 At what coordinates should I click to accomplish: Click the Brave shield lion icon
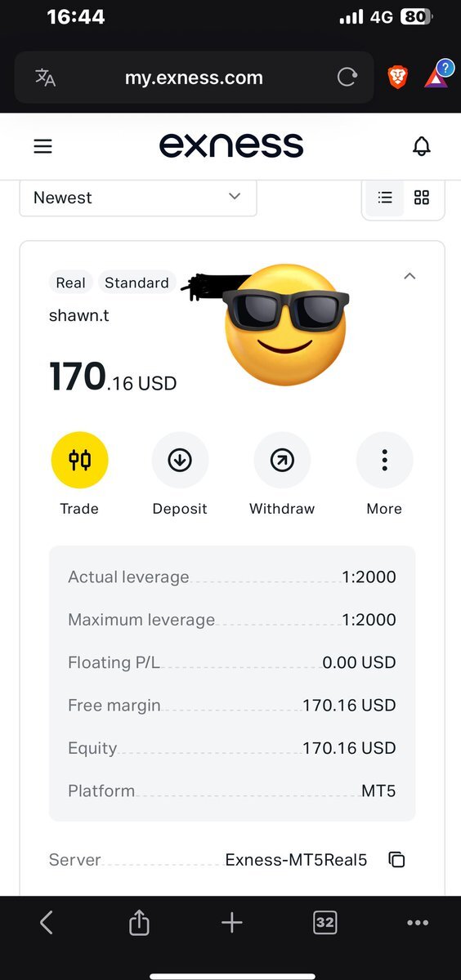coord(397,77)
